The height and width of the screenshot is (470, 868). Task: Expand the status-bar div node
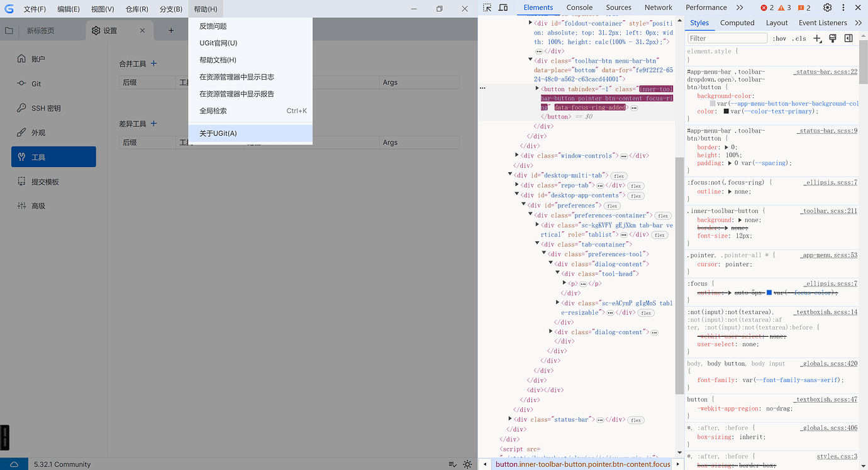coord(510,419)
